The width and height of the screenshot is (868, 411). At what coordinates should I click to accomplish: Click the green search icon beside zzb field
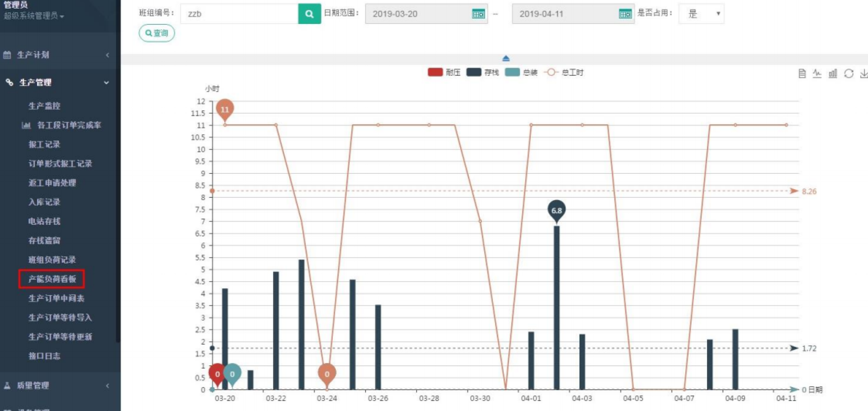pyautogui.click(x=309, y=14)
